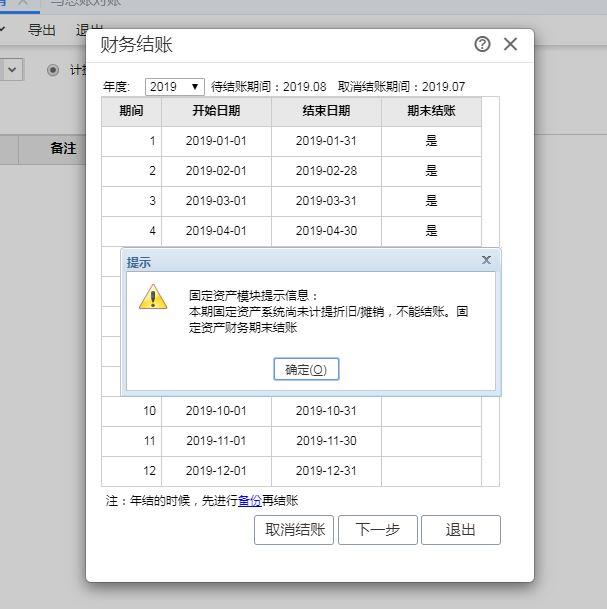The image size is (607, 609).
Task: Click the help question mark icon
Action: (482, 44)
